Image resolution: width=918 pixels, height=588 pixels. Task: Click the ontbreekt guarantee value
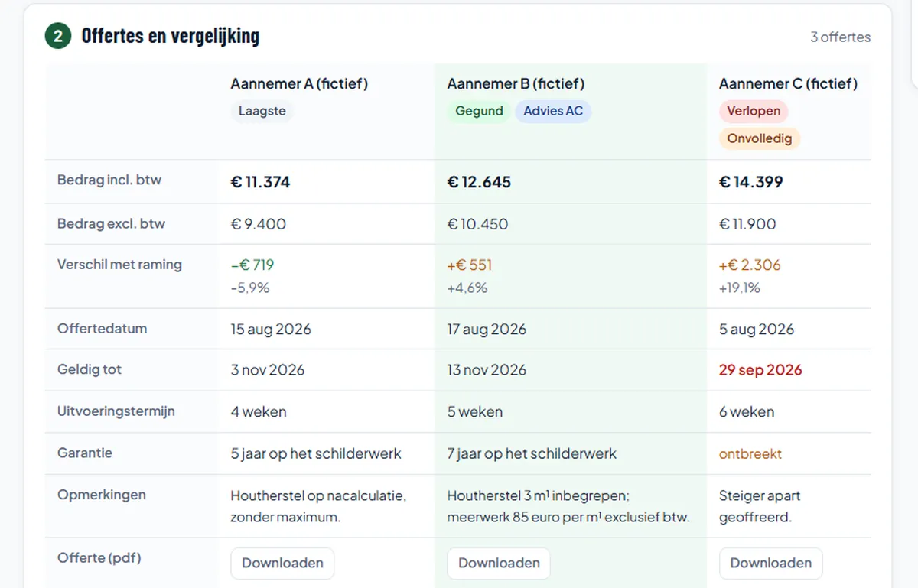coord(750,453)
